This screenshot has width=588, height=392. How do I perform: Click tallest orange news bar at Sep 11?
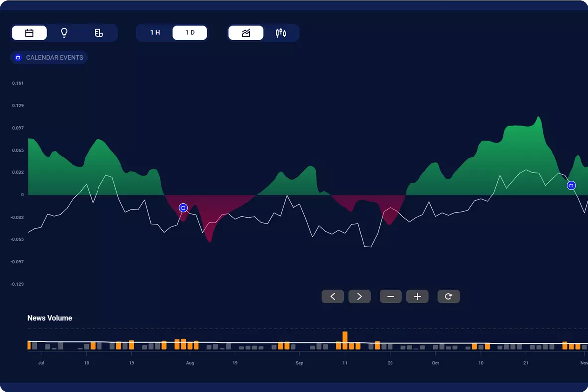click(345, 340)
